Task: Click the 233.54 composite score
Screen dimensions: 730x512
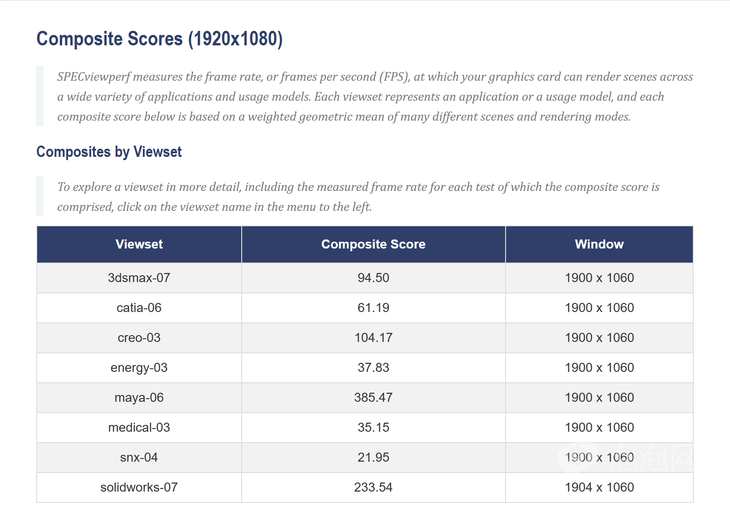Action: (373, 487)
